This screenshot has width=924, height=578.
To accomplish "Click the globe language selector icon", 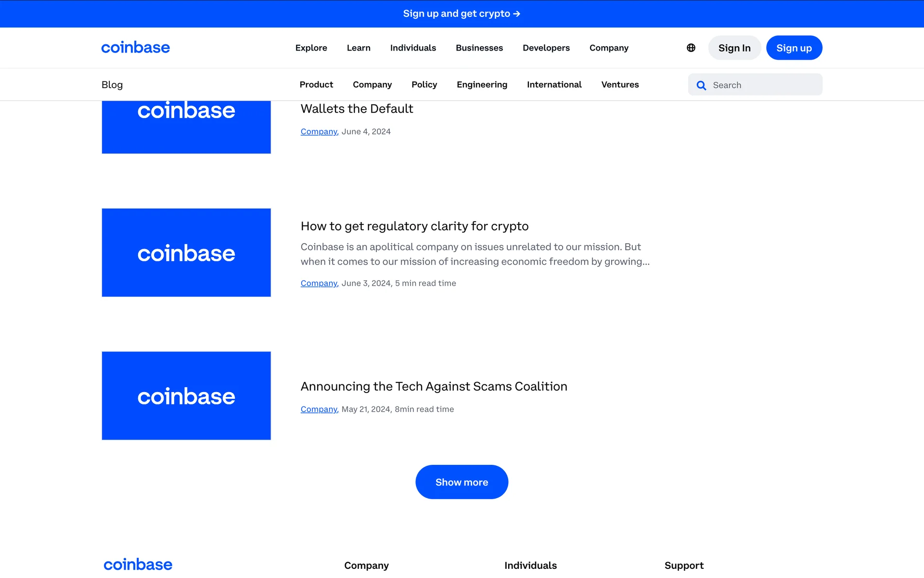I will point(691,48).
